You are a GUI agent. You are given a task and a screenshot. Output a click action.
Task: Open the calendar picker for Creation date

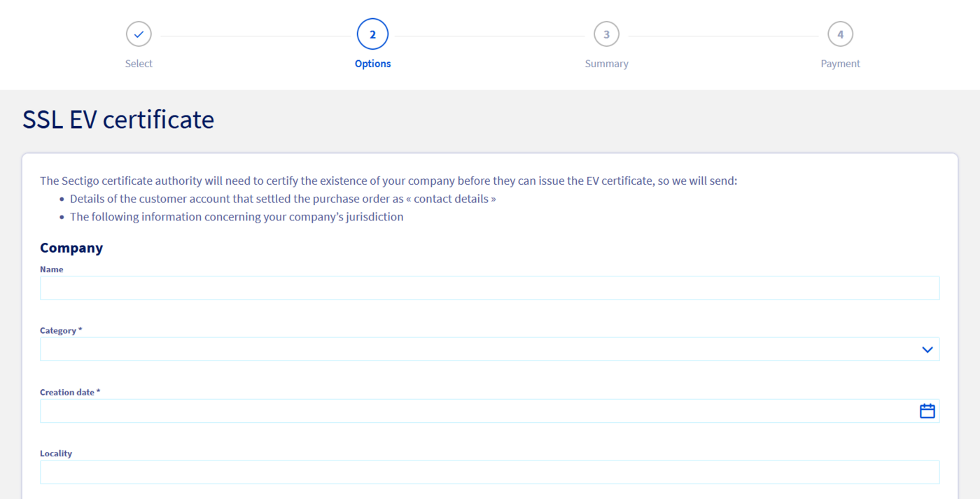pos(927,410)
